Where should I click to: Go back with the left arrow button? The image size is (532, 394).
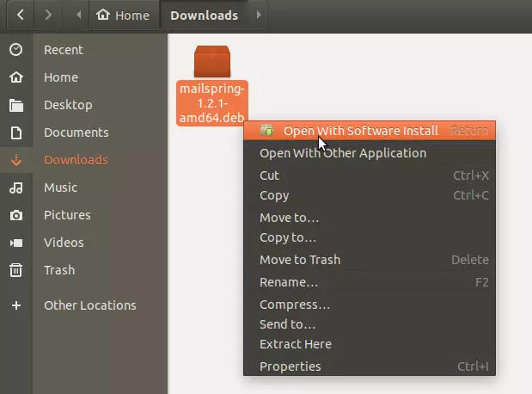point(21,15)
